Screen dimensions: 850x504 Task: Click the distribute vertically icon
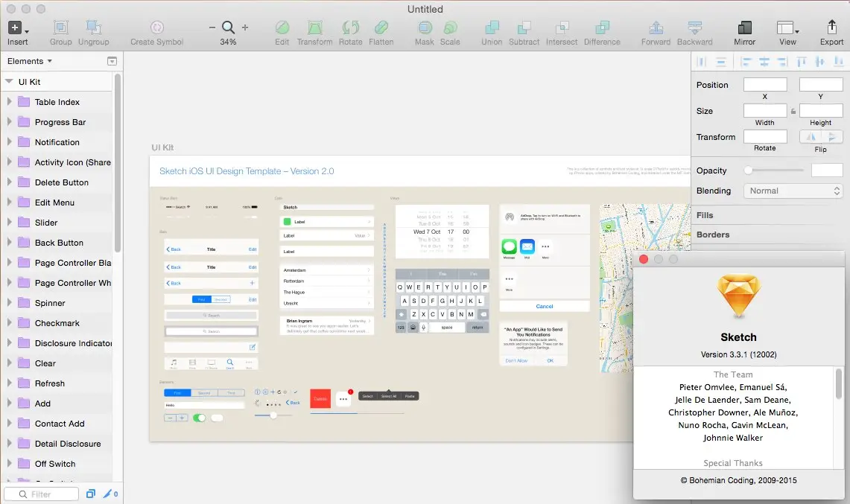click(x=721, y=63)
